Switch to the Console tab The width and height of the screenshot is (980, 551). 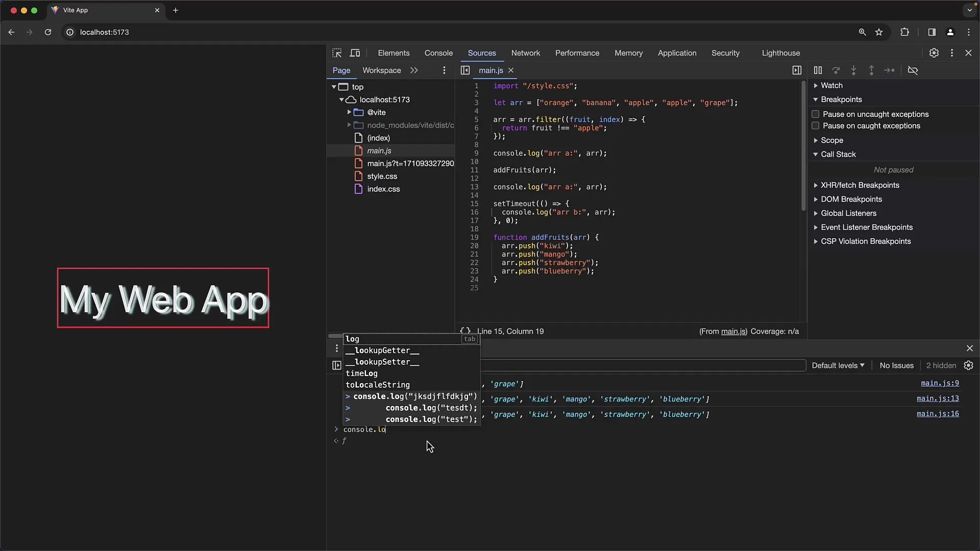pos(437,53)
